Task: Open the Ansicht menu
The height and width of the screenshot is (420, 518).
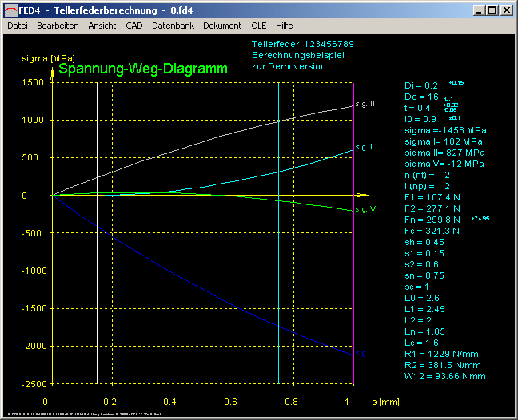Action: click(102, 26)
